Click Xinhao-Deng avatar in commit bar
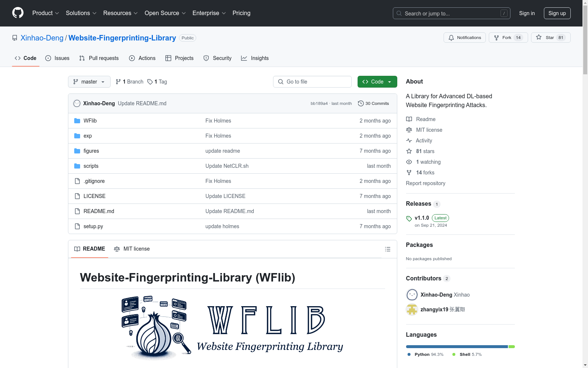Image resolution: width=588 pixels, height=368 pixels. pos(77,103)
